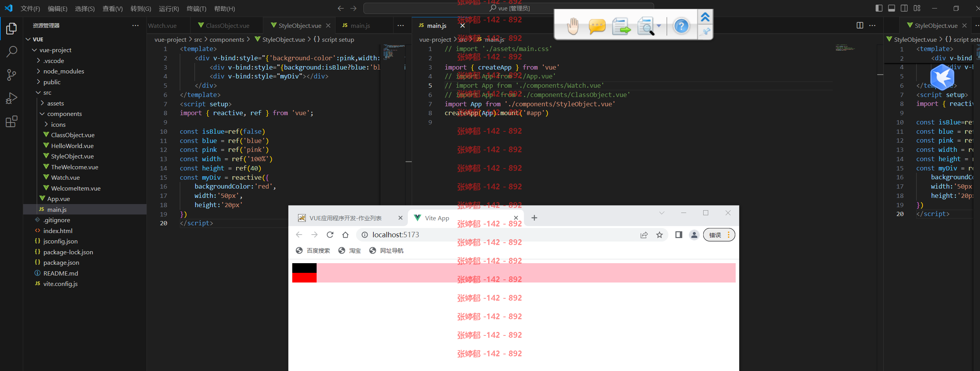
Task: Toggle the secondary side bar layout icon
Action: (904, 8)
